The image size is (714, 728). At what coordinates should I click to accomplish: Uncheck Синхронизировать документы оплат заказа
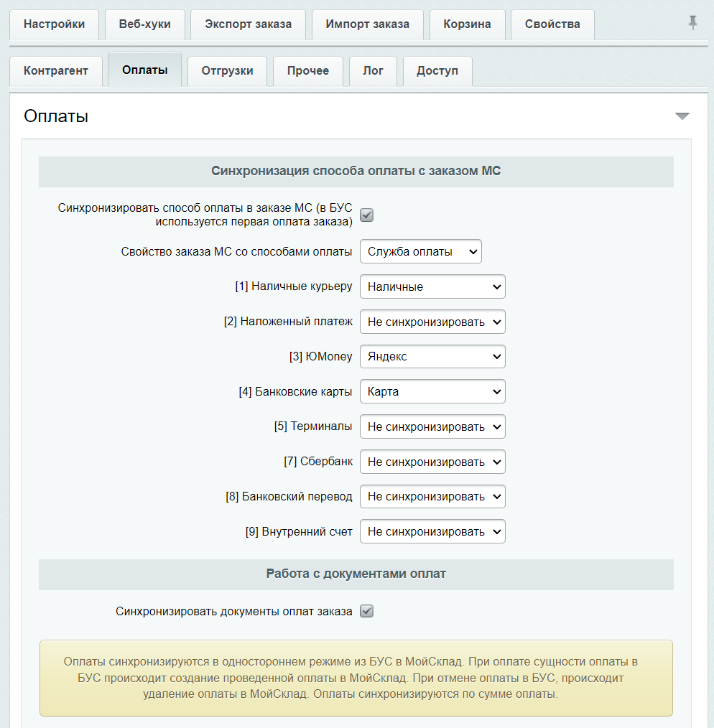366,612
